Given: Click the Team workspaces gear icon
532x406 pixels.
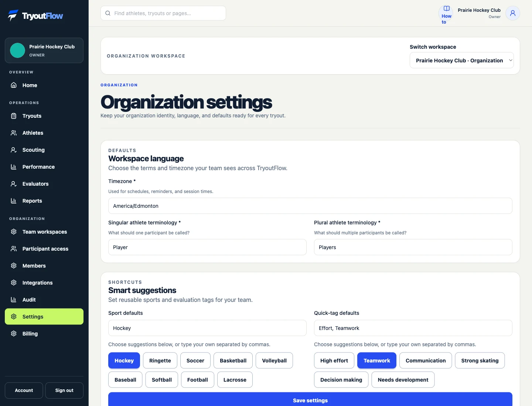Looking at the screenshot, I should [x=14, y=232].
